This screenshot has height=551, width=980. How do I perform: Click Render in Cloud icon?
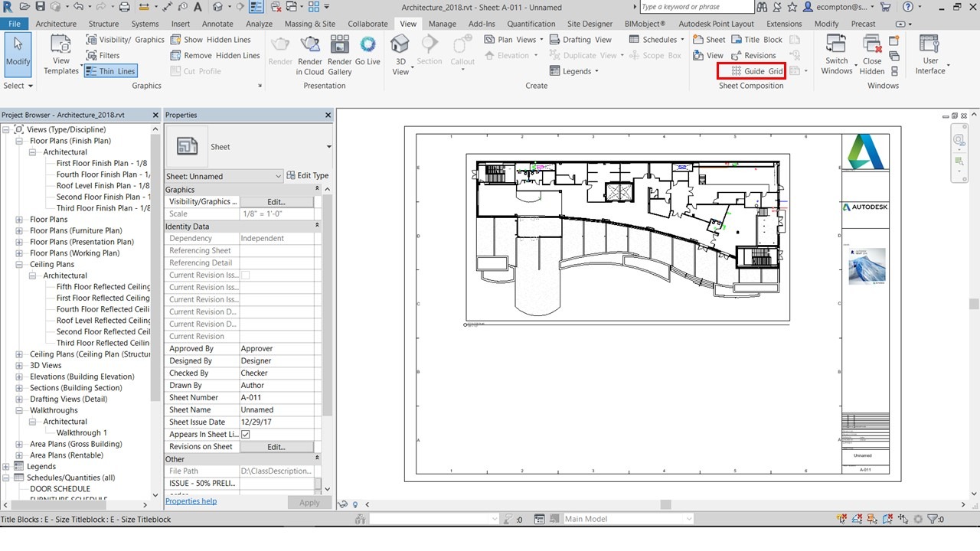[310, 54]
